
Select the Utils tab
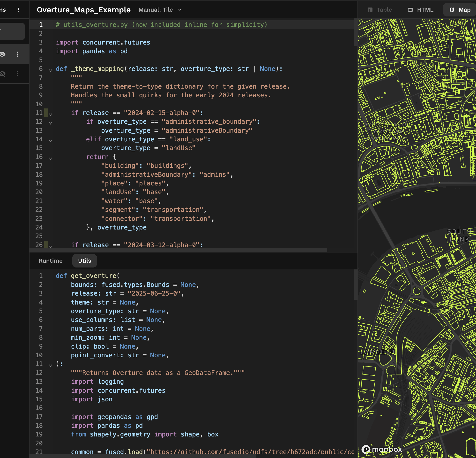(x=84, y=261)
